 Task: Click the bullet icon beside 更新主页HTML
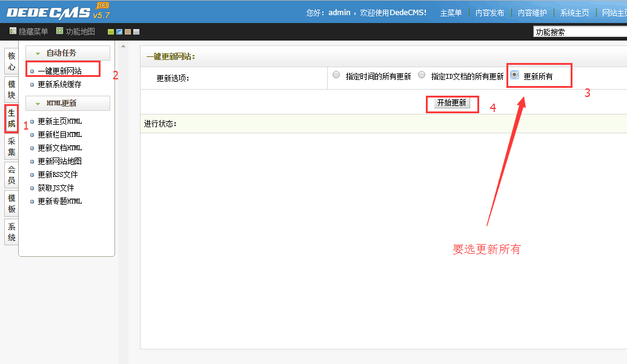coord(32,122)
